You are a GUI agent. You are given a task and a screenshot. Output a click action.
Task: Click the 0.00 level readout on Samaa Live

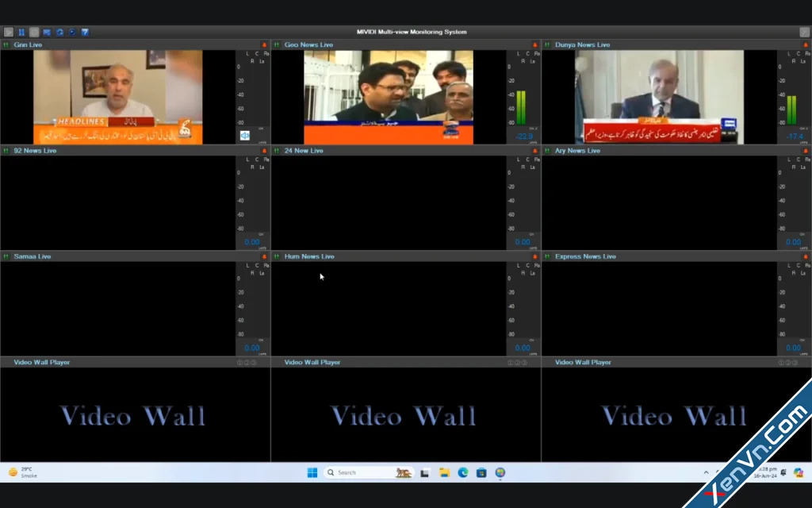pos(252,348)
